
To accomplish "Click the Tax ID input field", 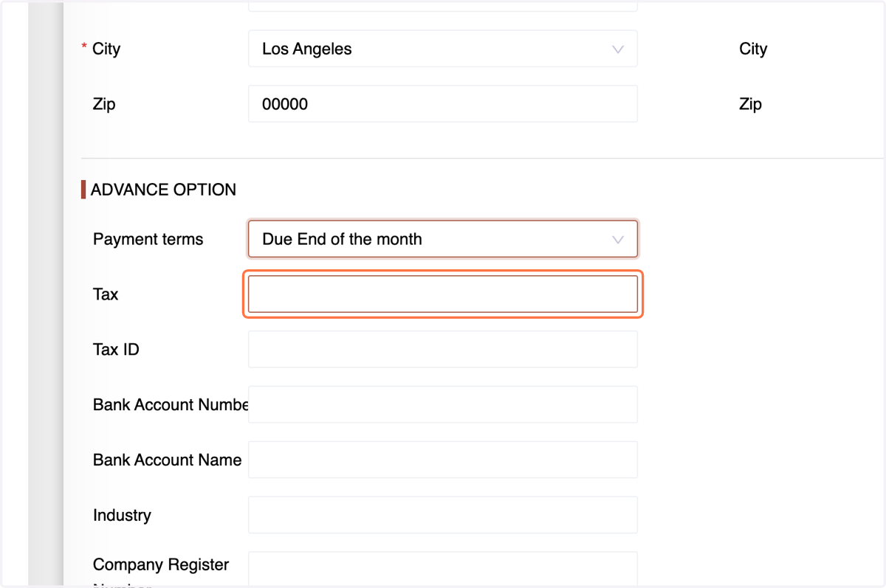I will point(443,349).
